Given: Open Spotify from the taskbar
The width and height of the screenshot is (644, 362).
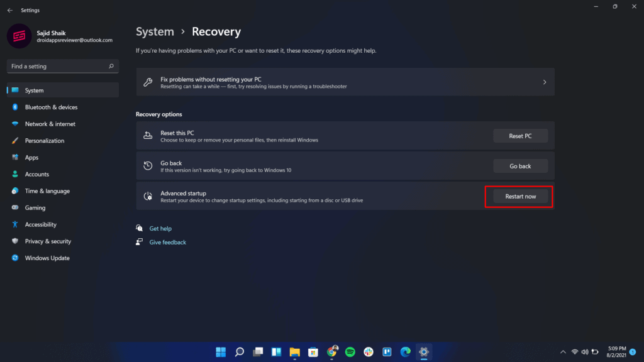Looking at the screenshot, I should point(350,352).
